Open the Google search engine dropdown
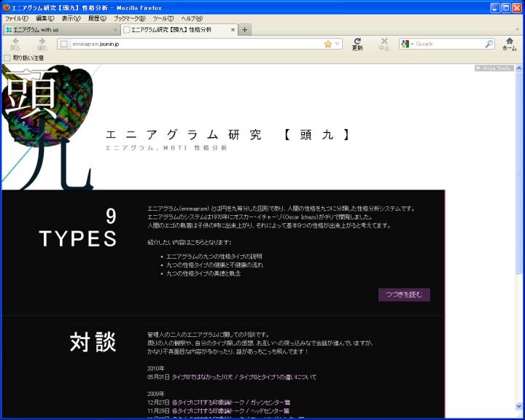 pyautogui.click(x=407, y=44)
